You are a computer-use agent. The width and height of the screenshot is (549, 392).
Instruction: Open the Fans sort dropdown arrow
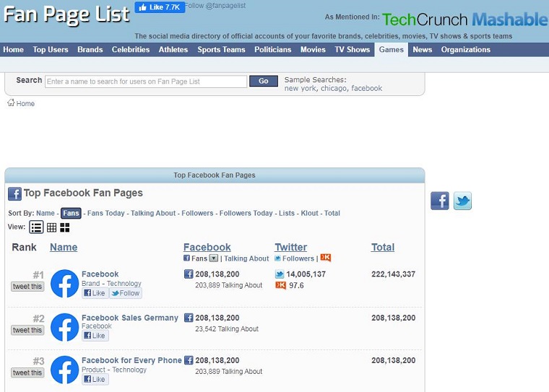click(x=214, y=258)
